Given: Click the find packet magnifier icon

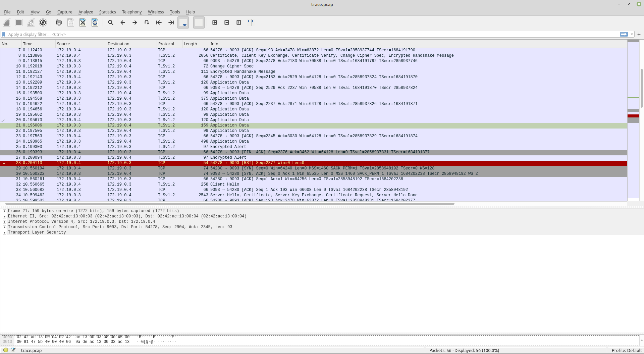Looking at the screenshot, I should tap(110, 22).
